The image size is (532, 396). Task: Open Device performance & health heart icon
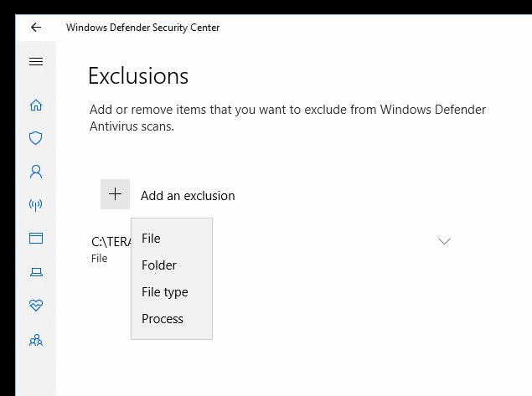pyautogui.click(x=35, y=306)
